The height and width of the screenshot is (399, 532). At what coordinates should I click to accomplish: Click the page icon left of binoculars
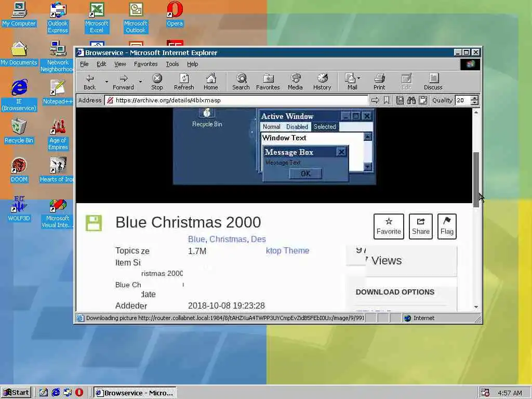click(400, 100)
